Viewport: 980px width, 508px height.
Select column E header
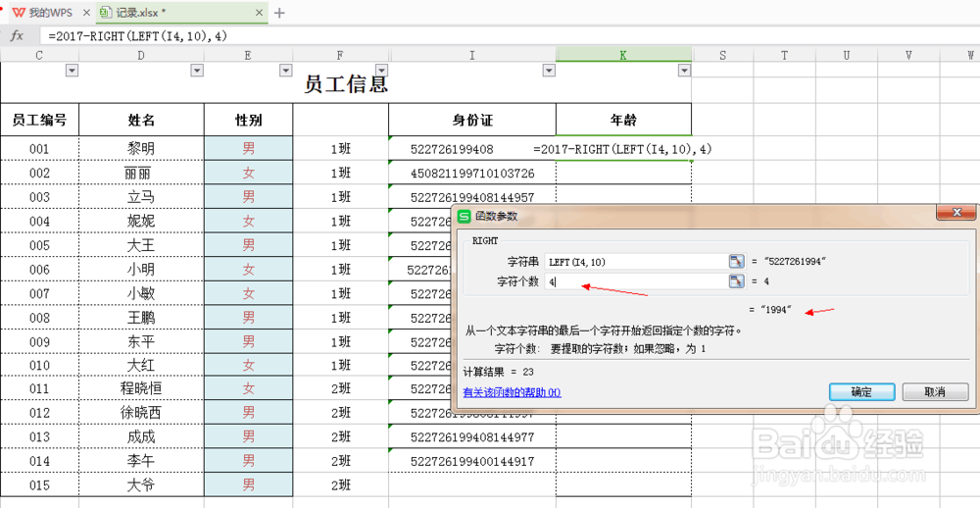(248, 55)
